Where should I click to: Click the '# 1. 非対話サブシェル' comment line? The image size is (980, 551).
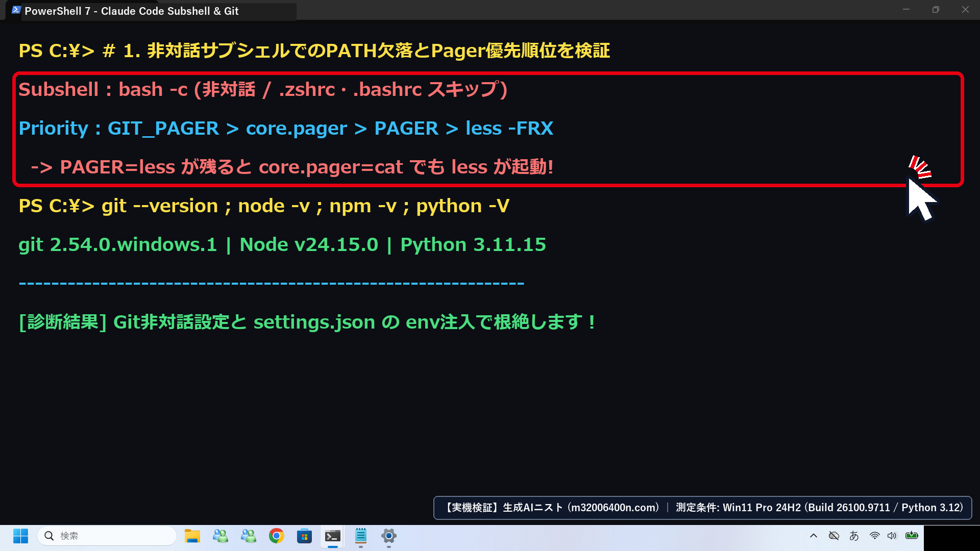point(356,51)
